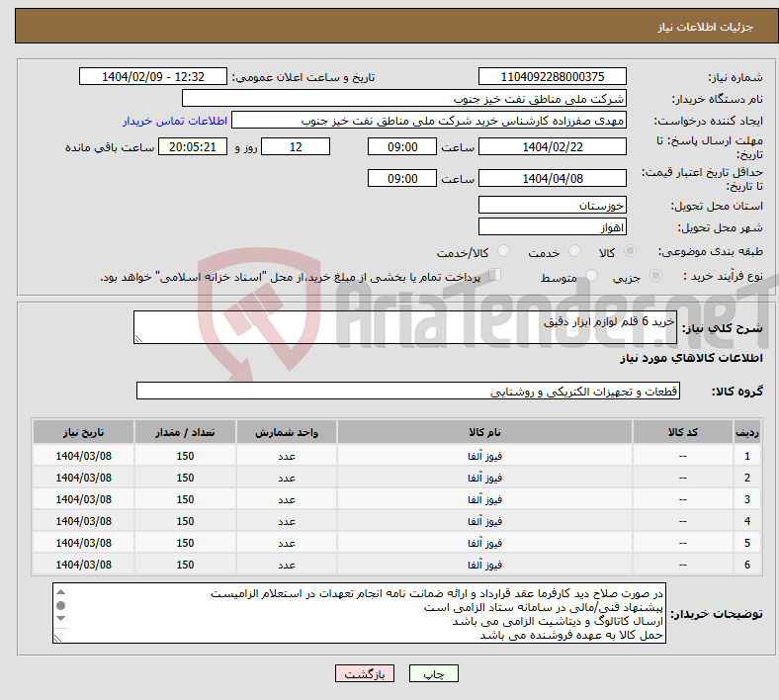Click the تاریخ نیاز column header
Screen dimensions: 779x700
point(83,432)
